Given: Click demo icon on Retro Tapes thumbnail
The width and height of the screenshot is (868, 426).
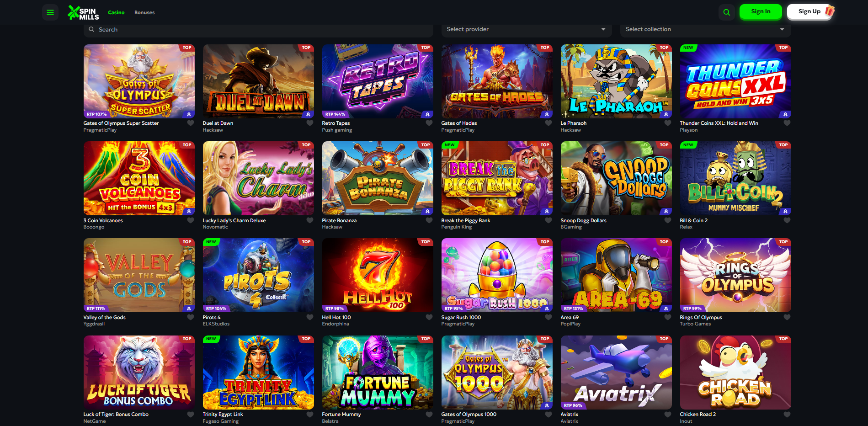Looking at the screenshot, I should pyautogui.click(x=427, y=114).
